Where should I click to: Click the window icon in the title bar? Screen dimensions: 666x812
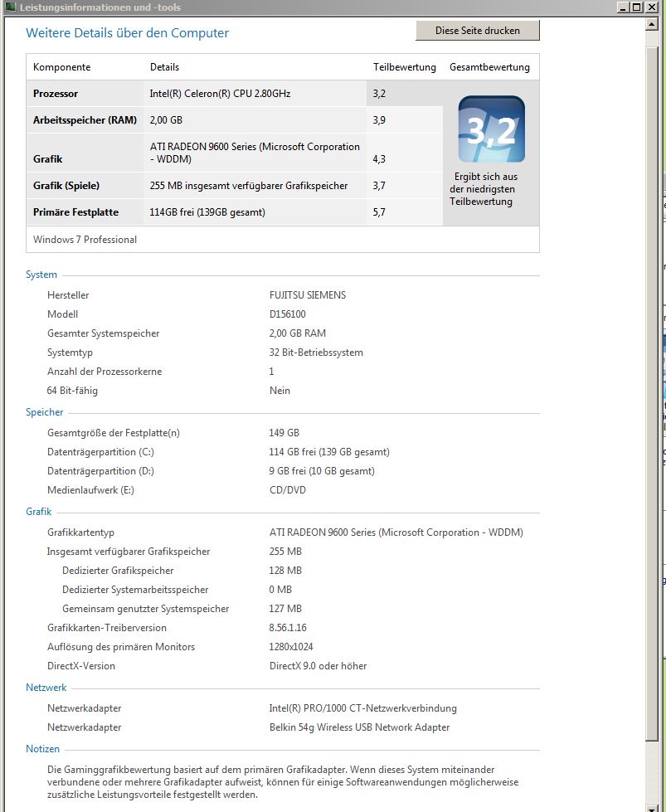click(x=10, y=7)
